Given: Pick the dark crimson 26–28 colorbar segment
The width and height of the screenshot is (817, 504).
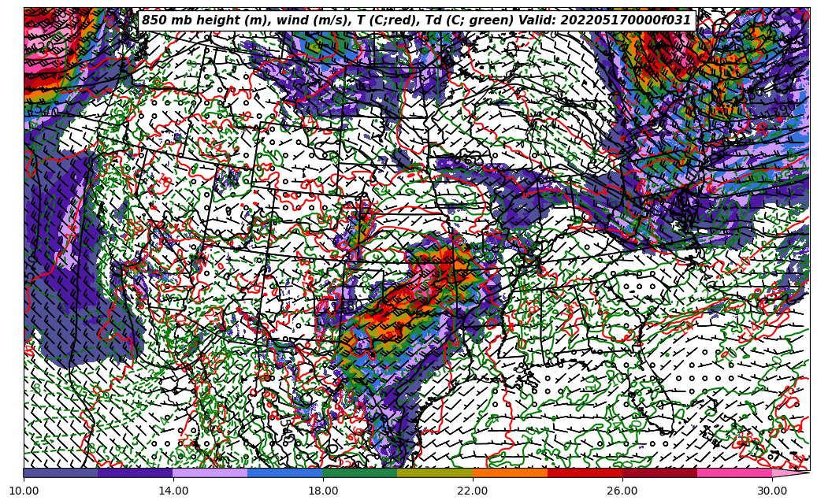Looking at the screenshot, I should pyautogui.click(x=659, y=472).
